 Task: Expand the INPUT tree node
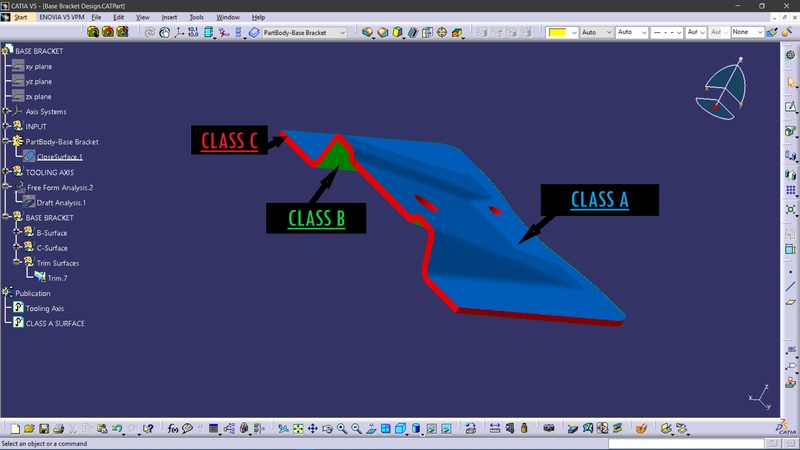[6, 126]
